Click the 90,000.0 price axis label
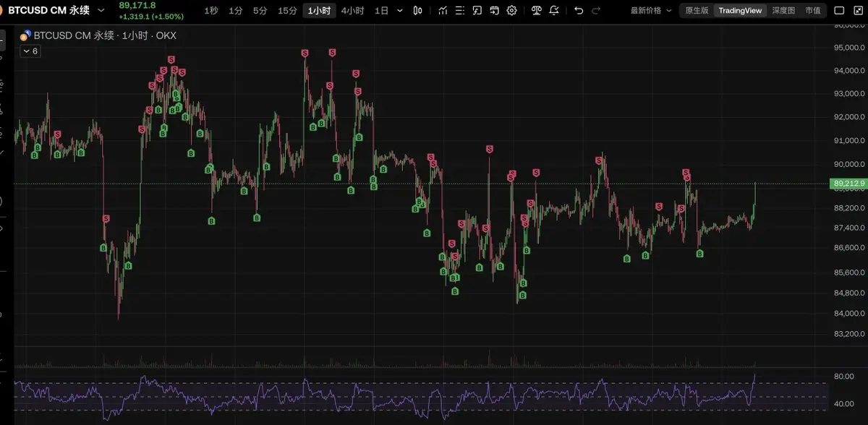 pyautogui.click(x=849, y=163)
